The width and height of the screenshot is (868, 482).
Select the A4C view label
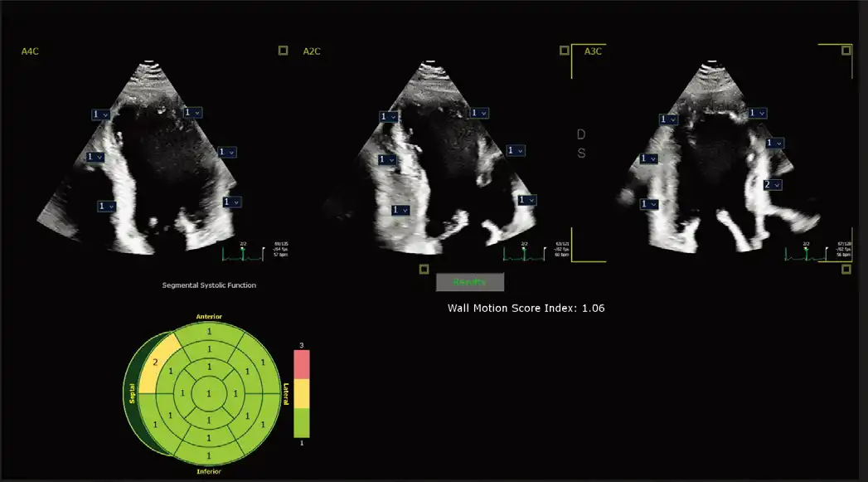click(x=30, y=51)
